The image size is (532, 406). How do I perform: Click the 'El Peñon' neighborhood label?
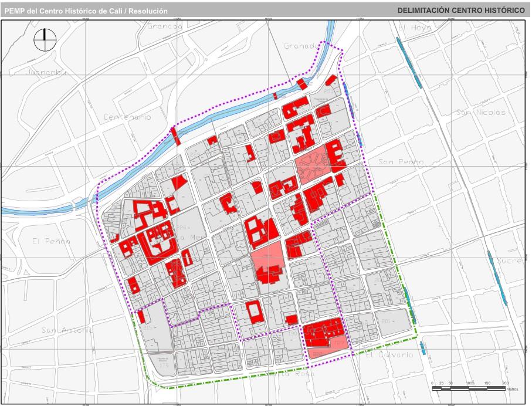coord(52,241)
